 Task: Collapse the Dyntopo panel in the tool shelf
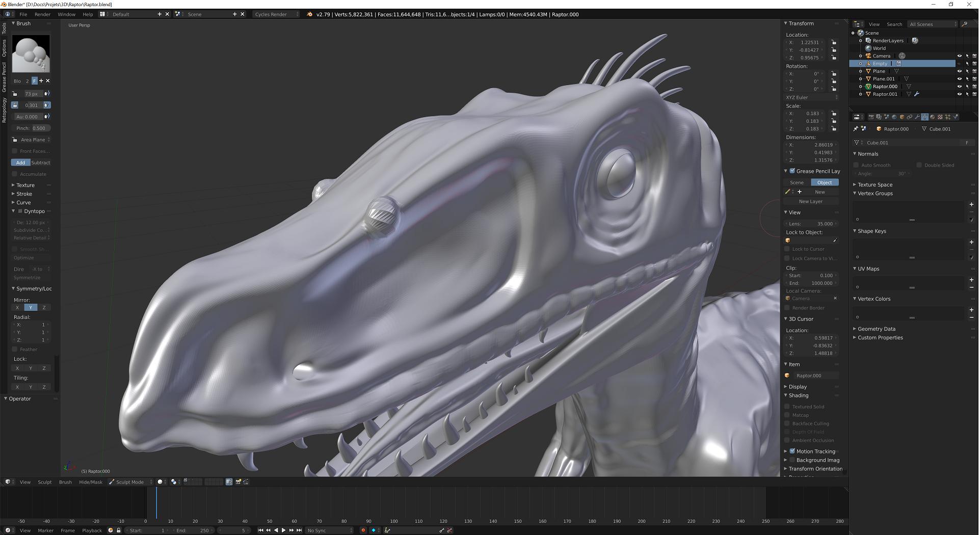coord(13,211)
